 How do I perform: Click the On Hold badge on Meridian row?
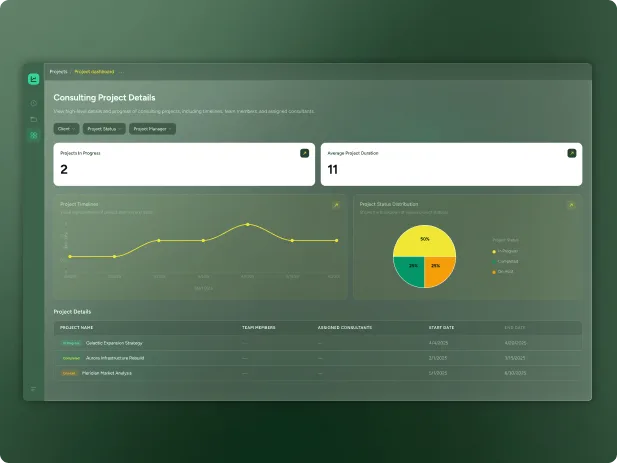point(69,373)
